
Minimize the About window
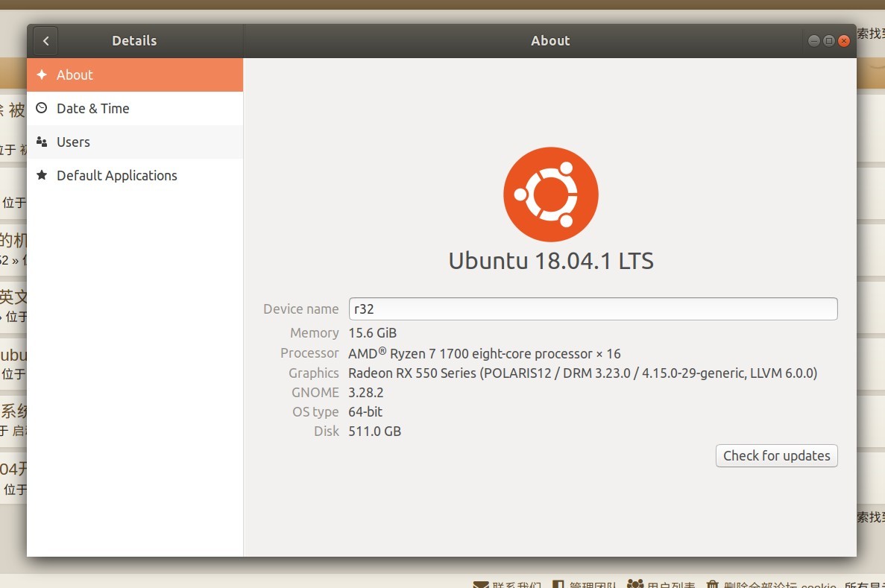(x=814, y=41)
